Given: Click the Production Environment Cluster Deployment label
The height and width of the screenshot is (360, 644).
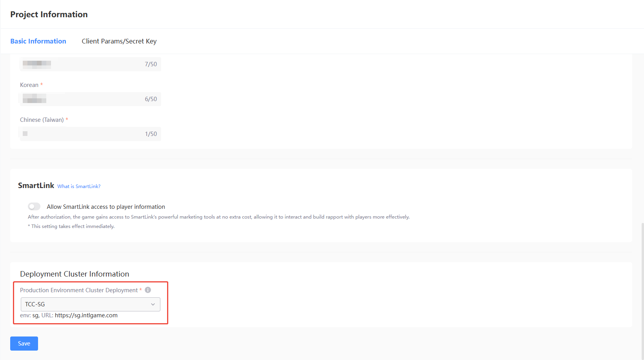Looking at the screenshot, I should (x=79, y=290).
